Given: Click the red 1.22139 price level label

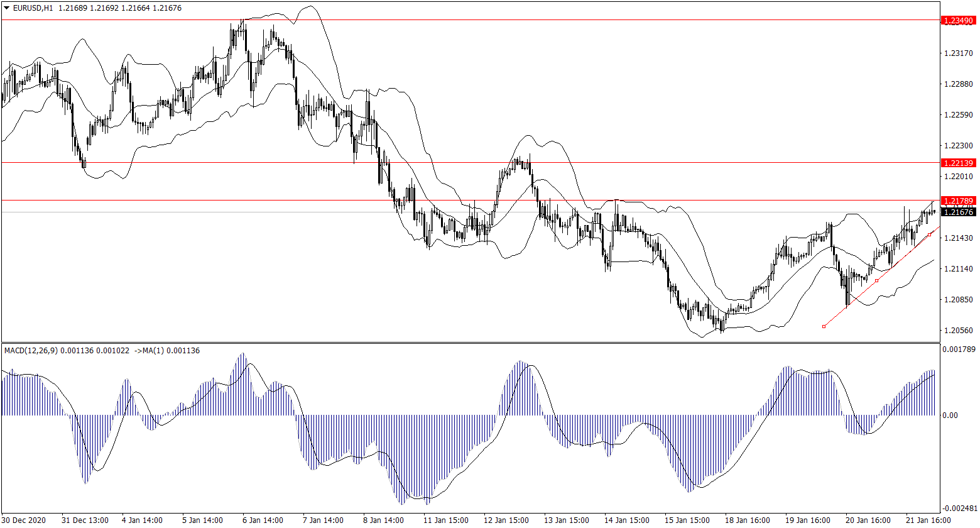Looking at the screenshot, I should pyautogui.click(x=959, y=163).
